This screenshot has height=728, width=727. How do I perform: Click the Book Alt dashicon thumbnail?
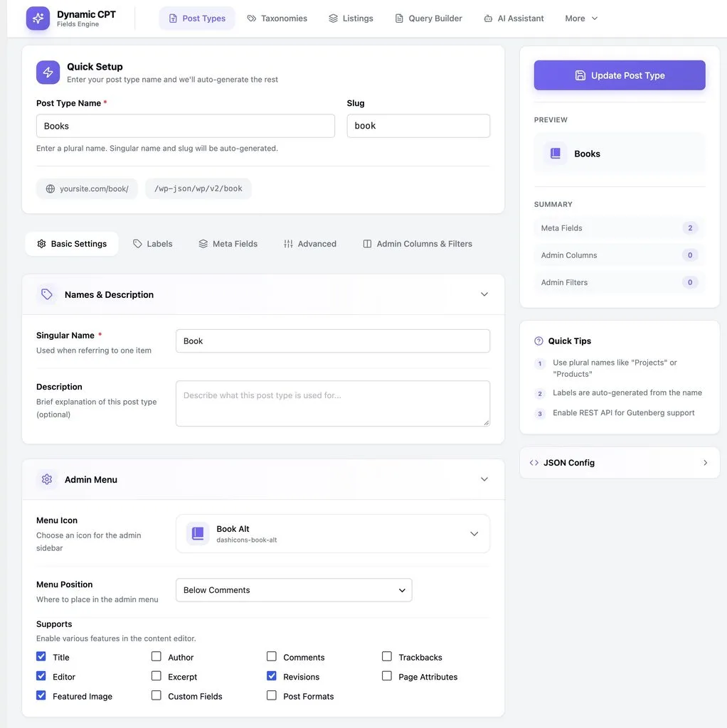pyautogui.click(x=198, y=533)
